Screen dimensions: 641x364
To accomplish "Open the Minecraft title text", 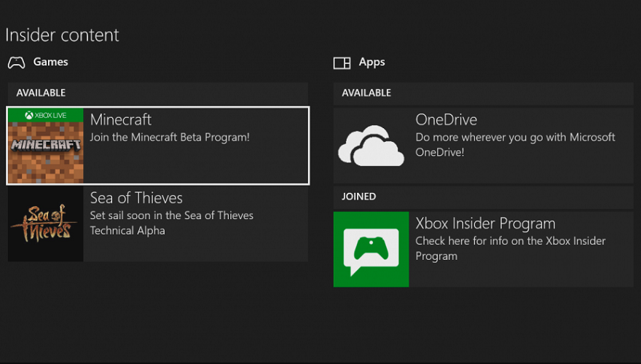I will [x=121, y=119].
